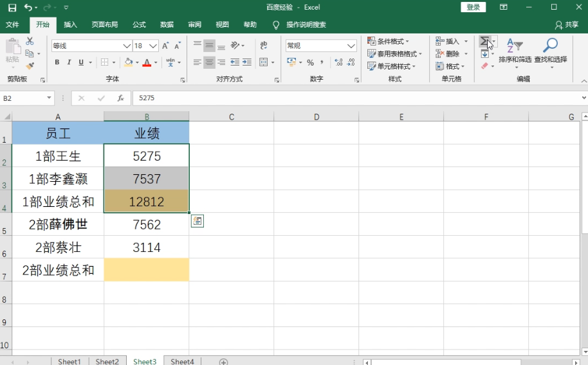Click the AutoSum sigma icon
This screenshot has width=588, height=365.
tap(484, 41)
